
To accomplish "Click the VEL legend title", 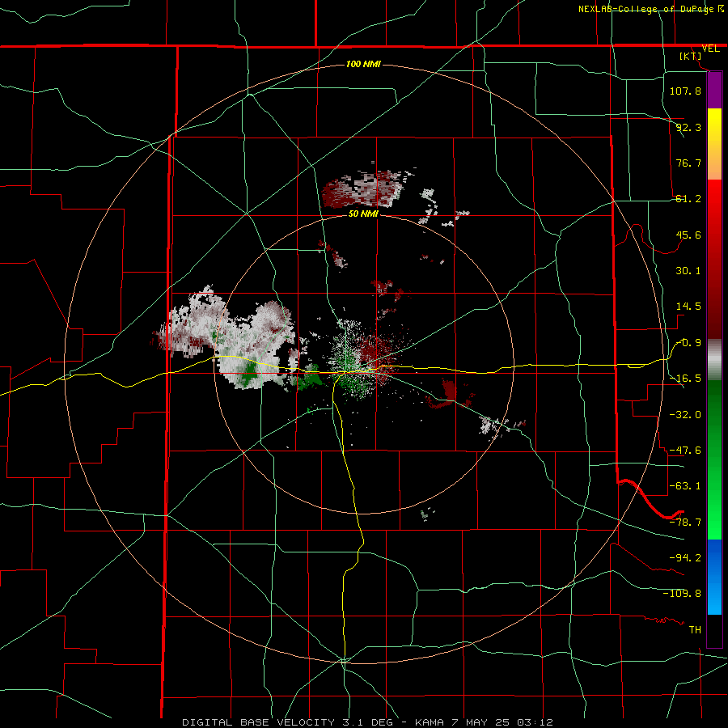I will (710, 49).
